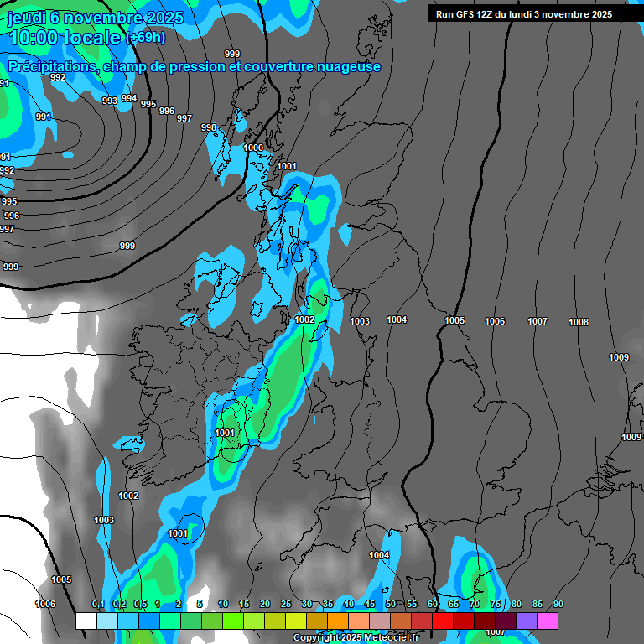The width and height of the screenshot is (644, 644).
Task: Click the (+69h) forecast offset text
Action: [x=146, y=39]
